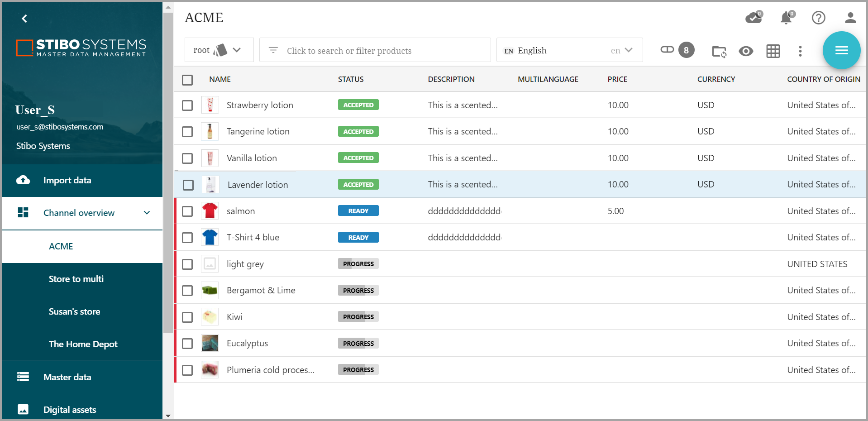Open Master data in sidebar
The height and width of the screenshot is (421, 868).
67,377
